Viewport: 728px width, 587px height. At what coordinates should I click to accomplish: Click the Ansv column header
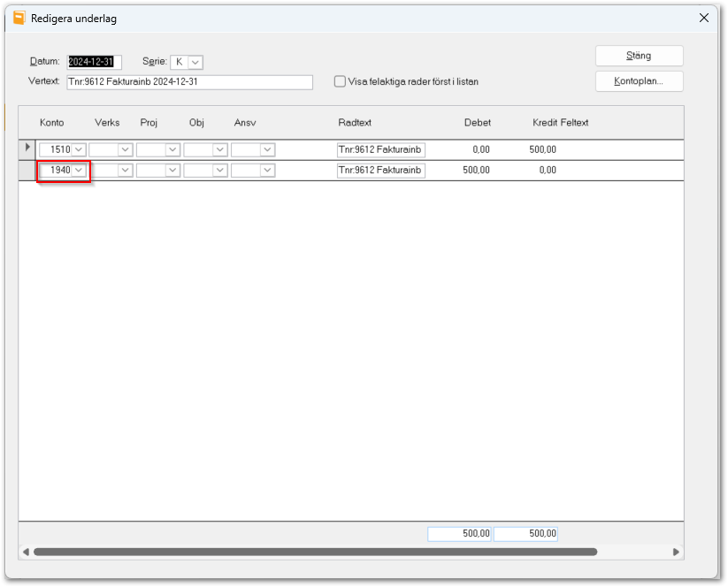click(x=245, y=123)
